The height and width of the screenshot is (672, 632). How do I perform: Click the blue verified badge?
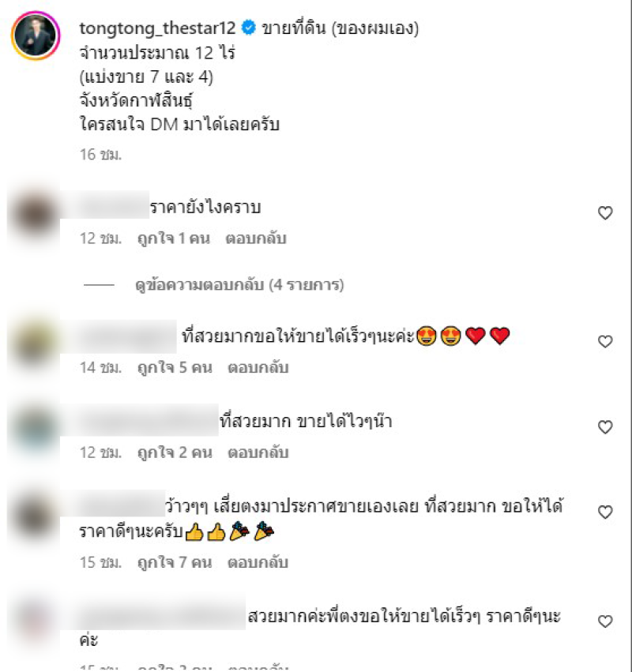[x=249, y=28]
